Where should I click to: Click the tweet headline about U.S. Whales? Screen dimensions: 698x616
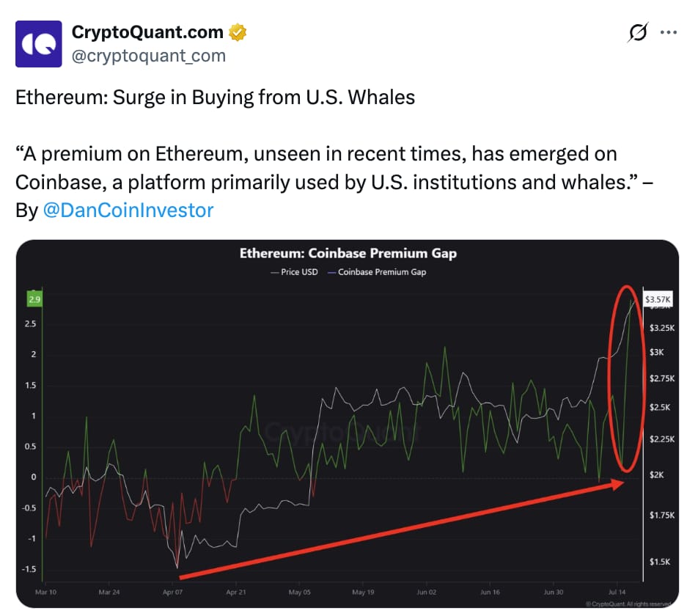point(215,98)
